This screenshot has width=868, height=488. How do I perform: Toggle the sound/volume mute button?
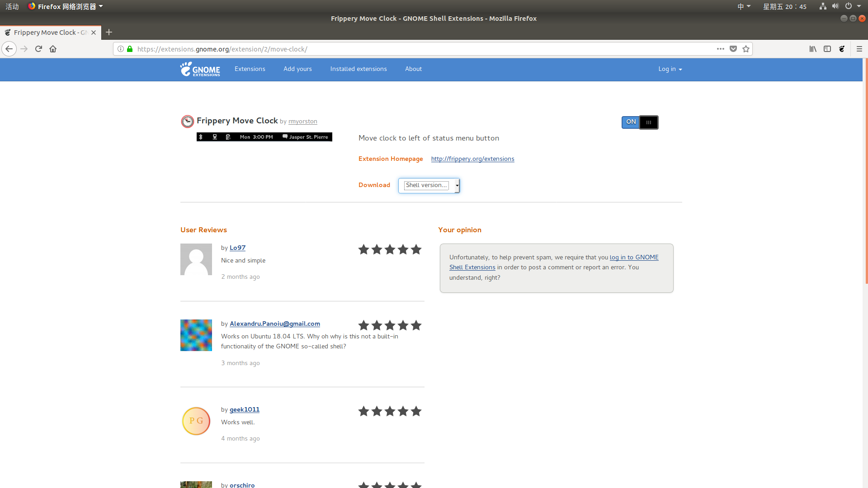click(834, 6)
